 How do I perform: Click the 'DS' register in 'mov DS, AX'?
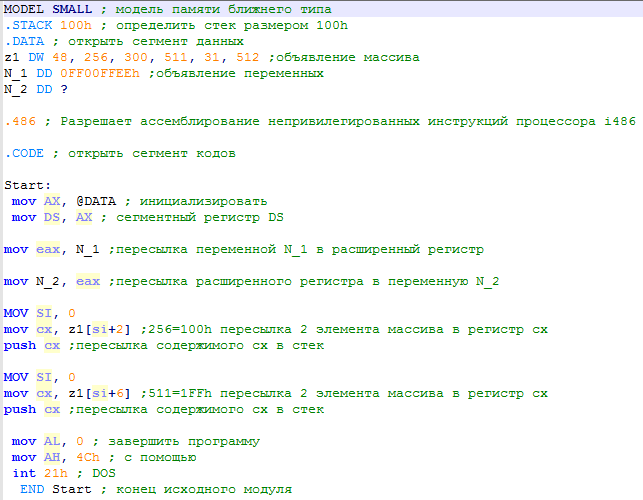click(x=52, y=217)
